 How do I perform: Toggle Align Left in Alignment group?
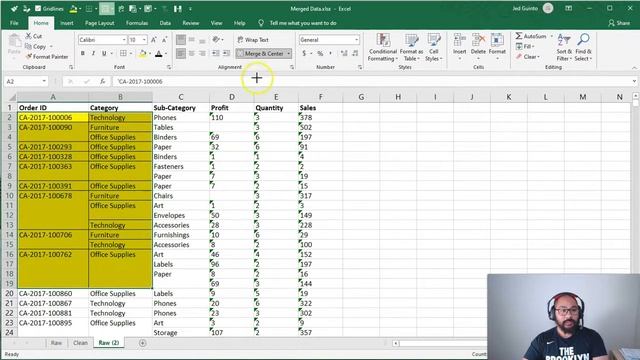point(181,53)
